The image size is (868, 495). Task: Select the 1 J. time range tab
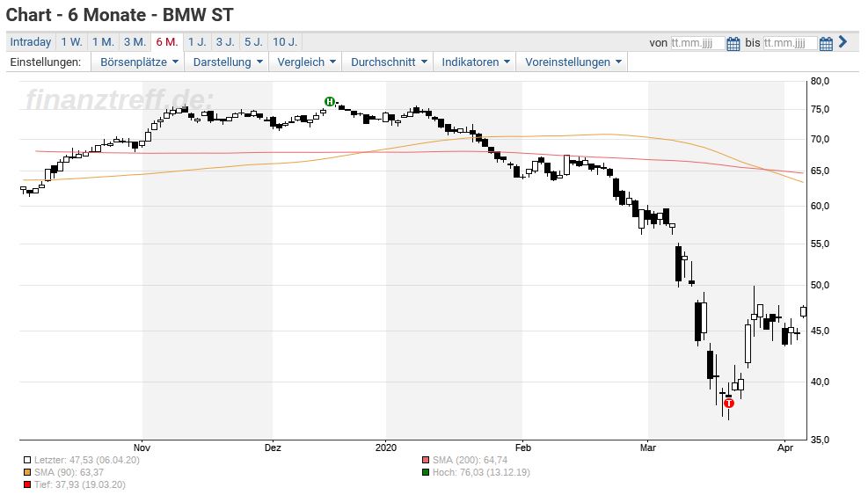point(197,42)
